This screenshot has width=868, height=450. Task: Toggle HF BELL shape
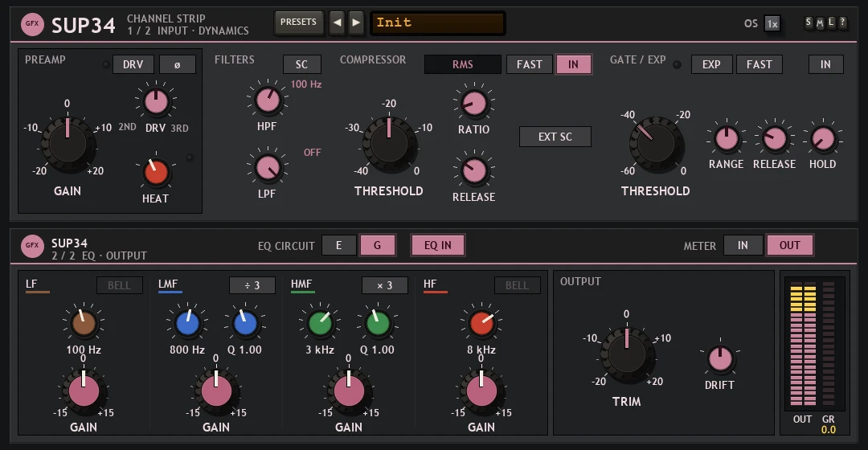pyautogui.click(x=517, y=285)
